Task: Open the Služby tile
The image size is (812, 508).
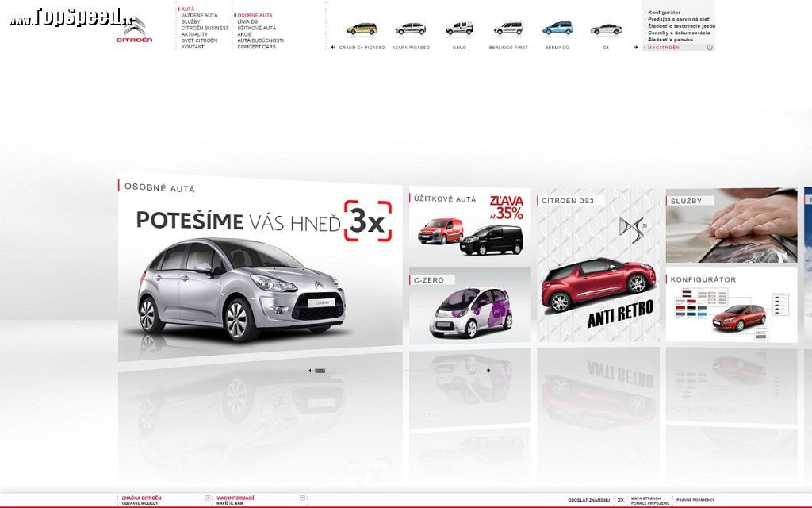Action: click(x=731, y=225)
